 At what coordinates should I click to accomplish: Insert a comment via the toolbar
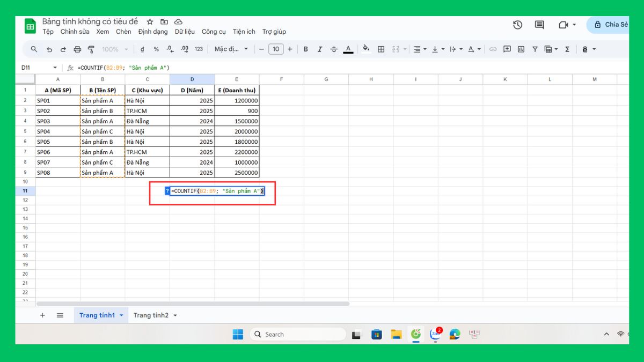pyautogui.click(x=507, y=49)
